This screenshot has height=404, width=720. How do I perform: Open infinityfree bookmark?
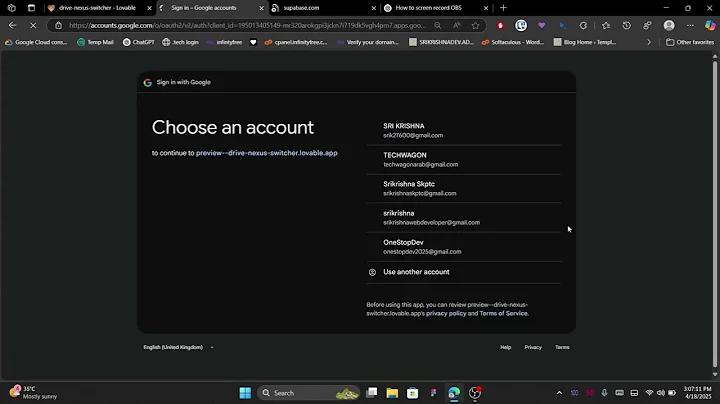pyautogui.click(x=225, y=42)
